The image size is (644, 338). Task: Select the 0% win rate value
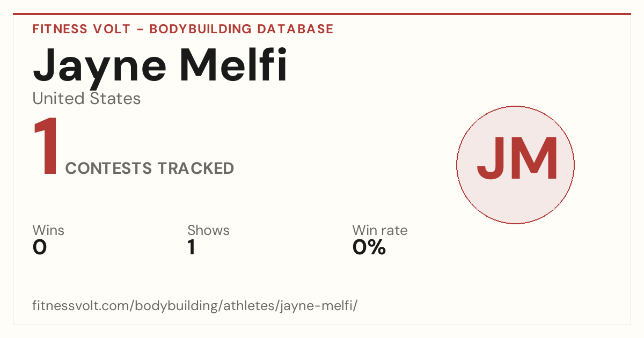(369, 247)
